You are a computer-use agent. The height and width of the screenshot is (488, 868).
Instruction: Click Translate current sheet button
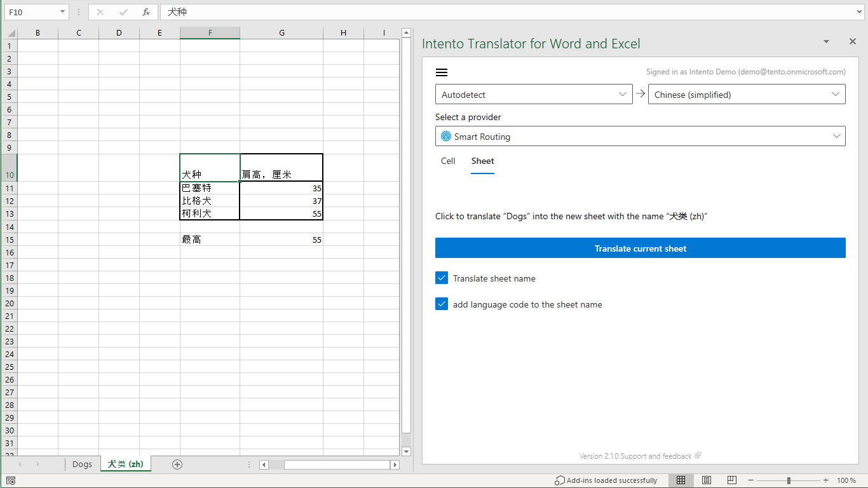(641, 248)
